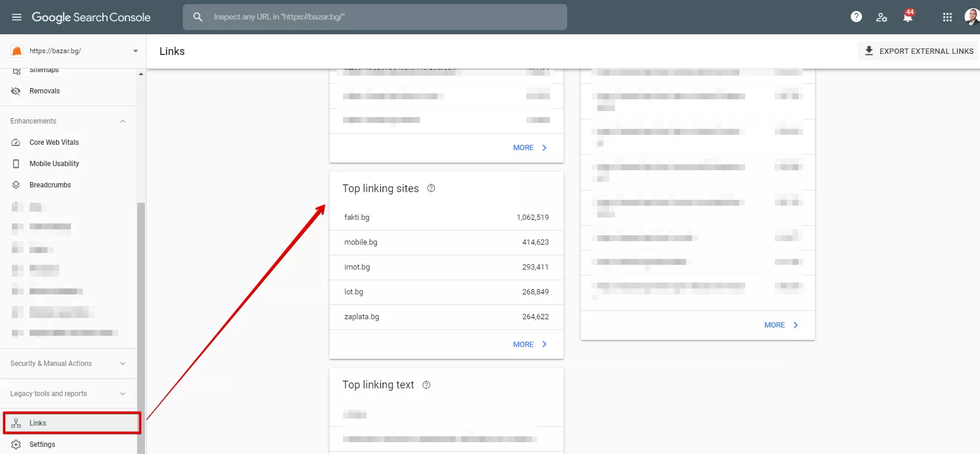Click the URL inspection search field
Viewport: 980px width, 454px height.
(375, 17)
